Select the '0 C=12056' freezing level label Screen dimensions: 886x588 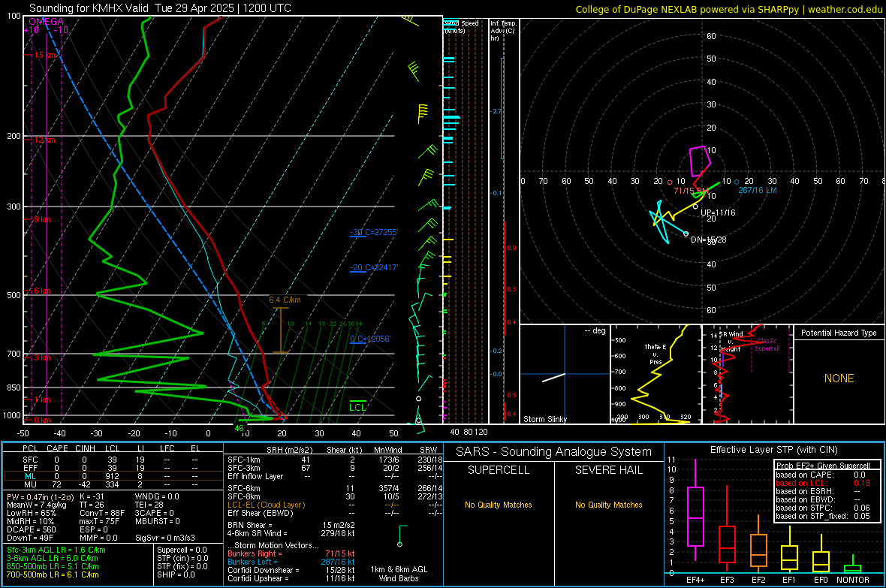[370, 339]
